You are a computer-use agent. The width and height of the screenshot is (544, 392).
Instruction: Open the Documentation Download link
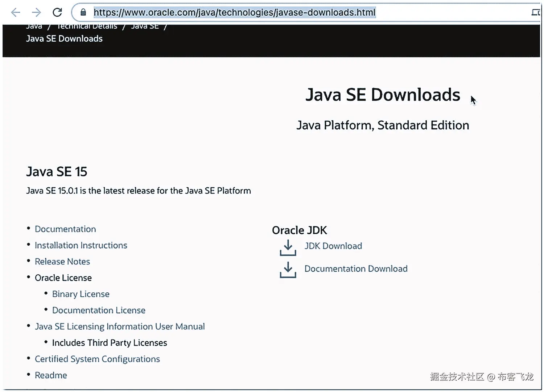coord(356,269)
